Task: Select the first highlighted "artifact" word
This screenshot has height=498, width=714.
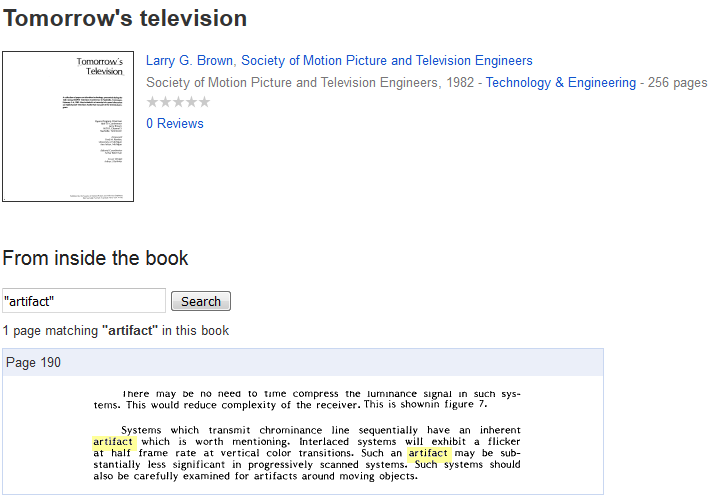Action: point(113,442)
